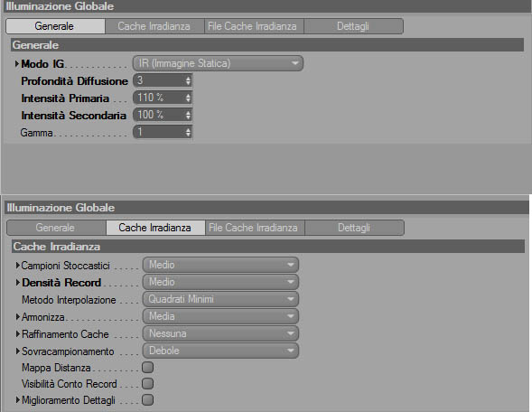Click the Visibilità Conto Record label
Screen dimensions: 532x412
pyautogui.click(x=70, y=384)
